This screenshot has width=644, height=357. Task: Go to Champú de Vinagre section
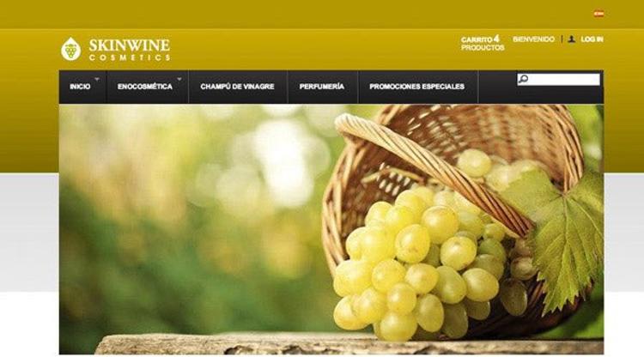point(237,87)
